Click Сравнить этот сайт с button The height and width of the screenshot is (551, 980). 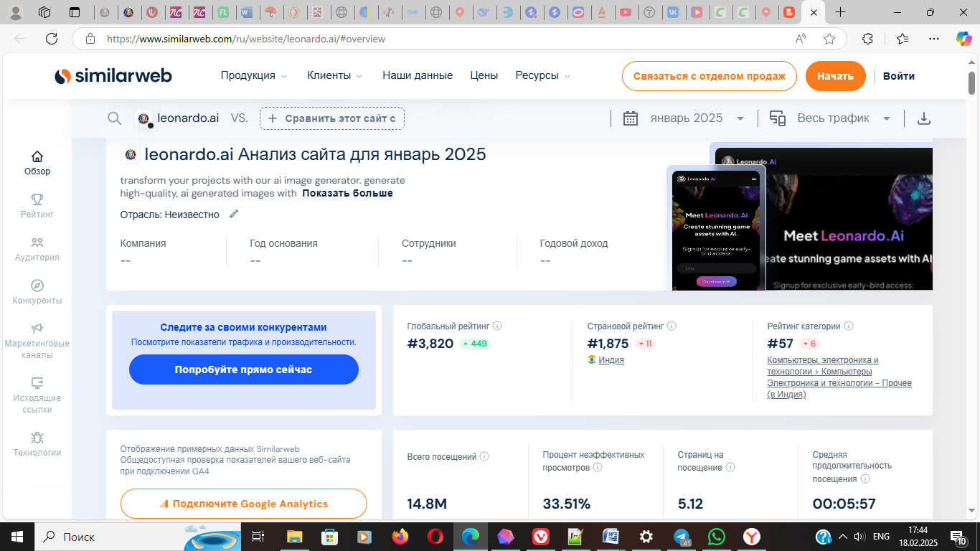click(332, 118)
